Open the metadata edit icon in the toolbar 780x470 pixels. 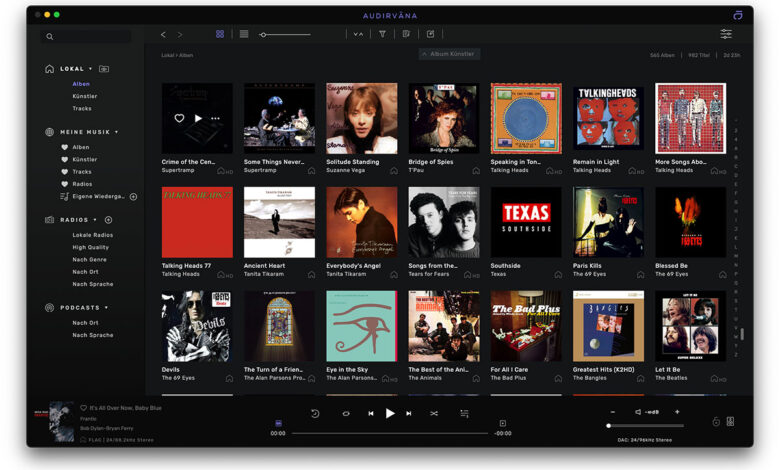point(406,34)
